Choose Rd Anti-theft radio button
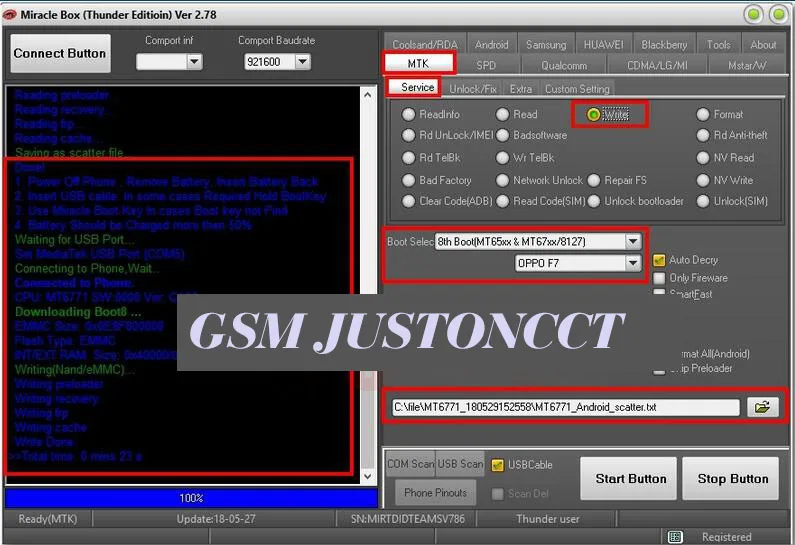 click(x=703, y=135)
